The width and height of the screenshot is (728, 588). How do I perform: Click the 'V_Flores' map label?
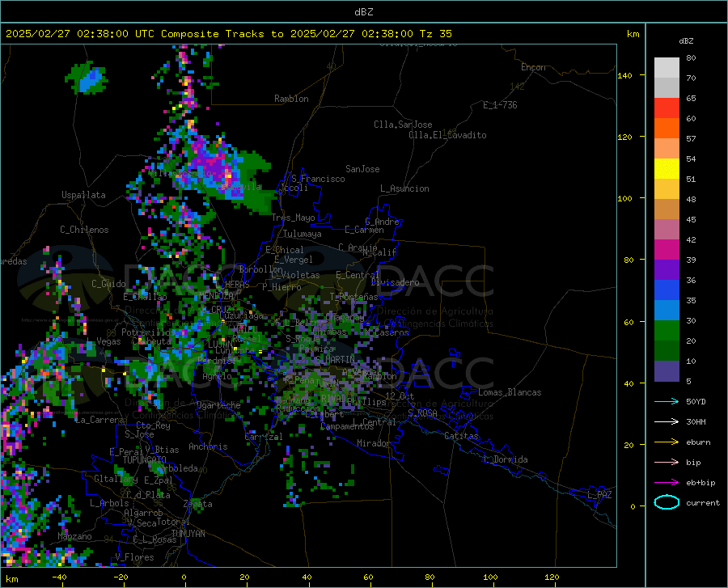pos(134,557)
